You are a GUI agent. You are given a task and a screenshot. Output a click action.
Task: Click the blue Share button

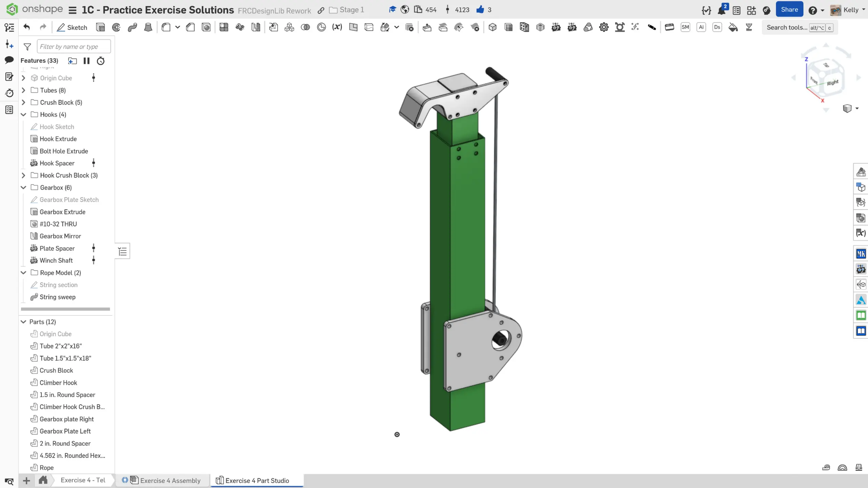pyautogui.click(x=789, y=10)
